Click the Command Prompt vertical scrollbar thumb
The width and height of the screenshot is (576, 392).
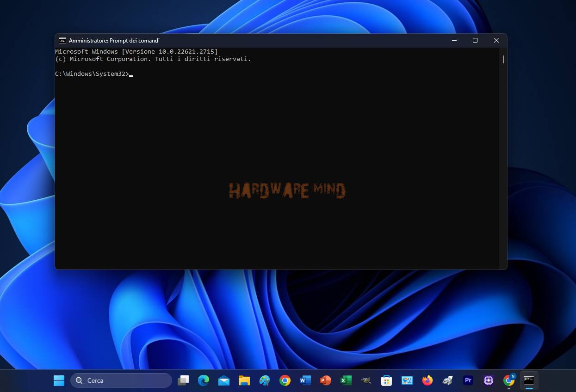[x=503, y=59]
